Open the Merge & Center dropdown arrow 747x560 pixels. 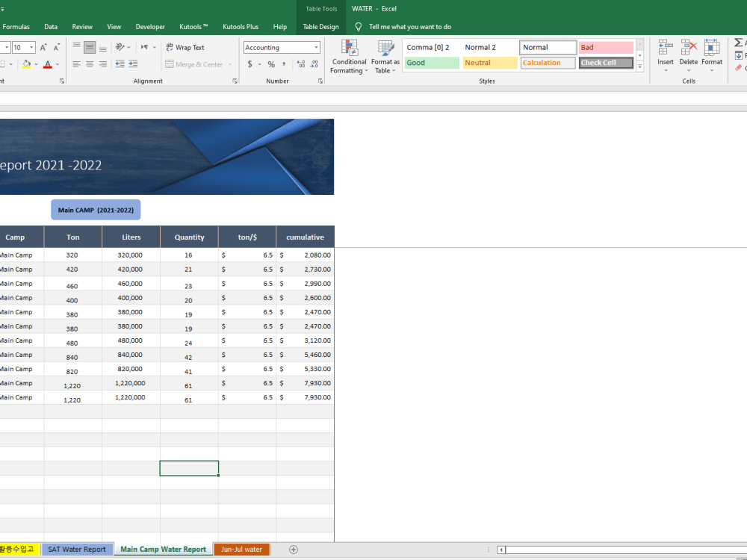coord(230,64)
